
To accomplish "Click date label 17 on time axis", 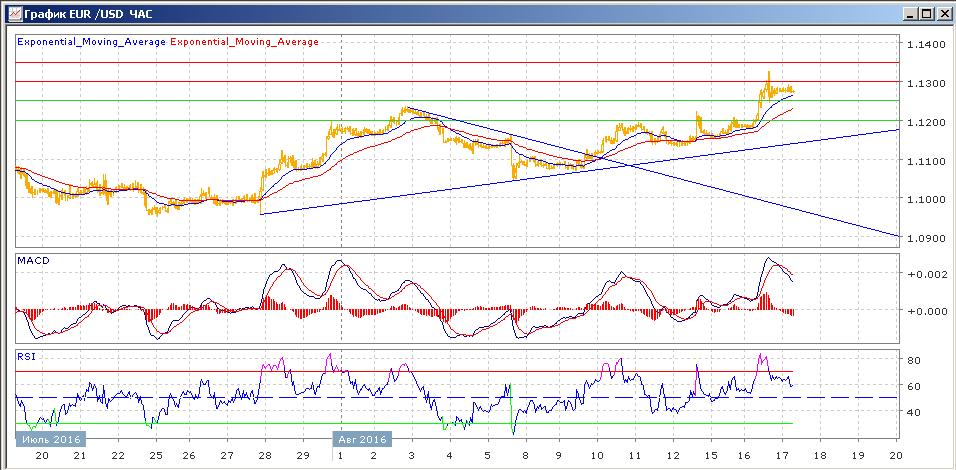I will point(783,456).
